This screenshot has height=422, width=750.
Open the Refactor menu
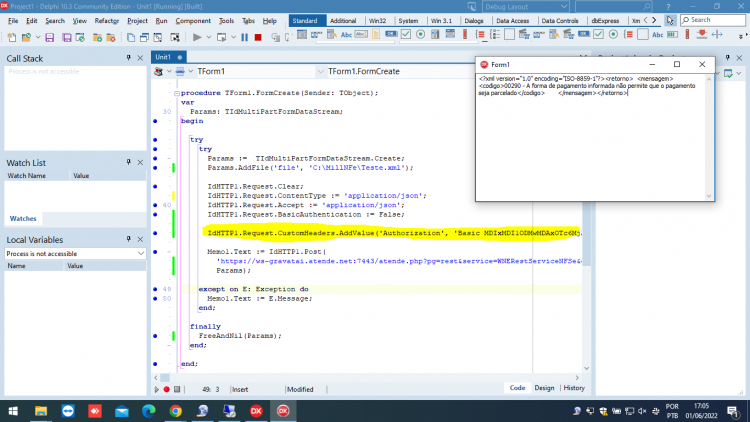pos(107,21)
